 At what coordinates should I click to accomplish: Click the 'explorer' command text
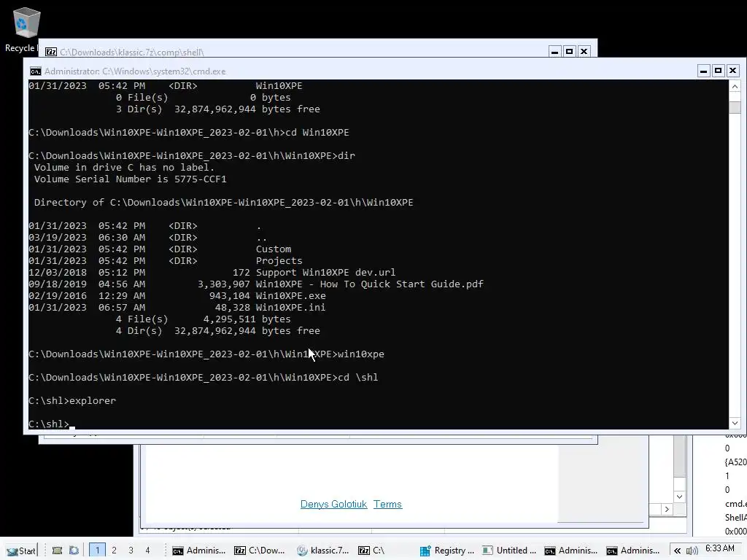click(93, 401)
